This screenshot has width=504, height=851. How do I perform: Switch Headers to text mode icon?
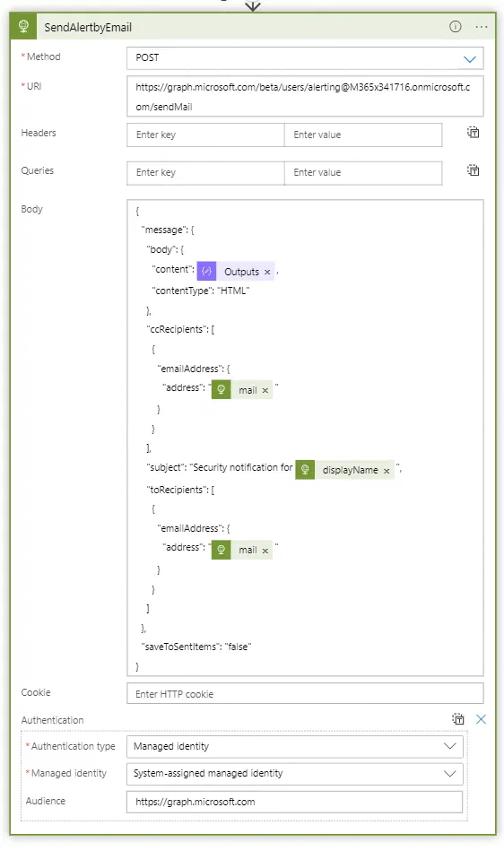click(x=474, y=133)
